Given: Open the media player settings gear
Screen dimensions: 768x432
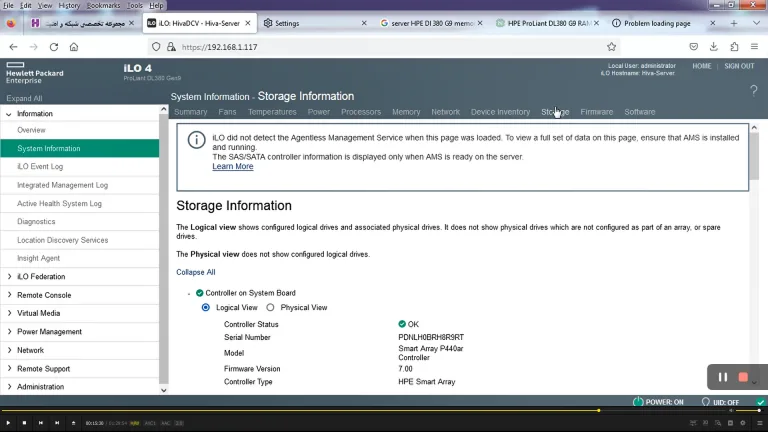Looking at the screenshot, I should 743,423.
